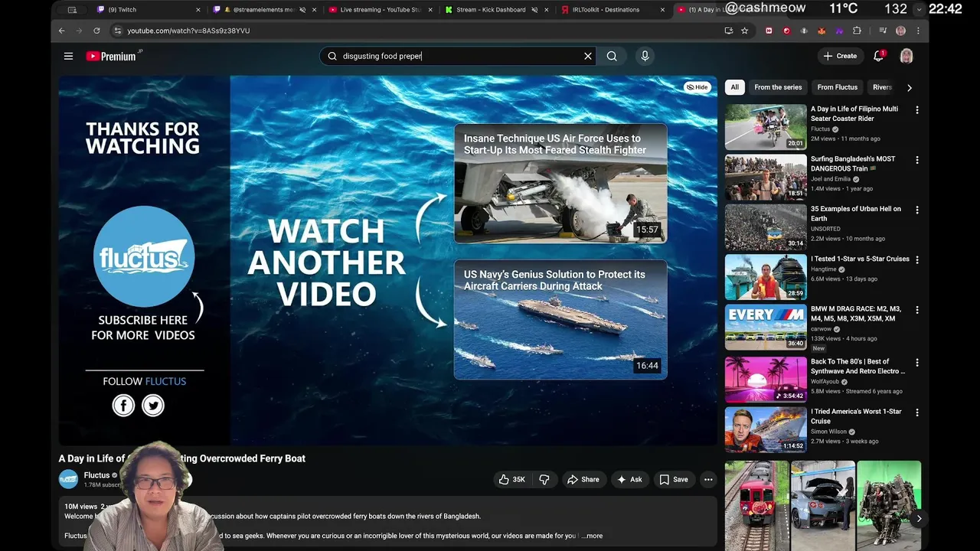Select the All filter chip
This screenshot has height=551, width=980.
point(734,87)
